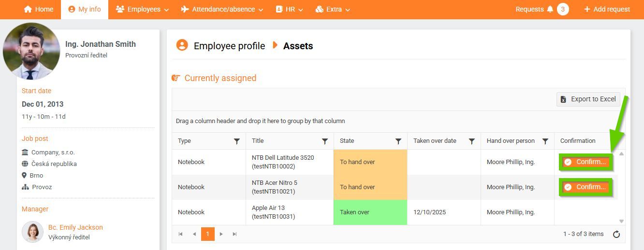The image size is (644, 250).
Task: Open the Type column filter icon
Action: [x=236, y=141]
